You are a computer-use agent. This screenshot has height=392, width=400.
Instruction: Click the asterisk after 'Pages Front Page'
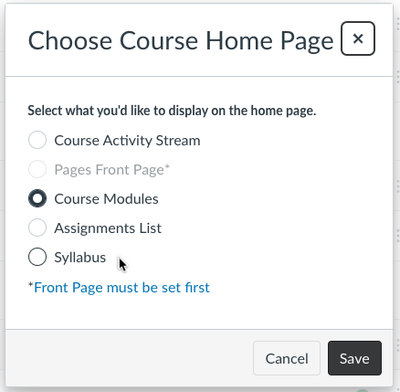(167, 166)
